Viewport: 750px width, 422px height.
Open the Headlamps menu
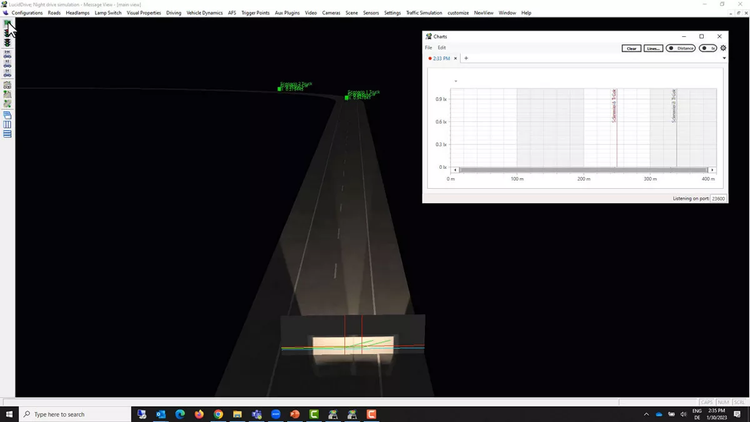(x=77, y=13)
